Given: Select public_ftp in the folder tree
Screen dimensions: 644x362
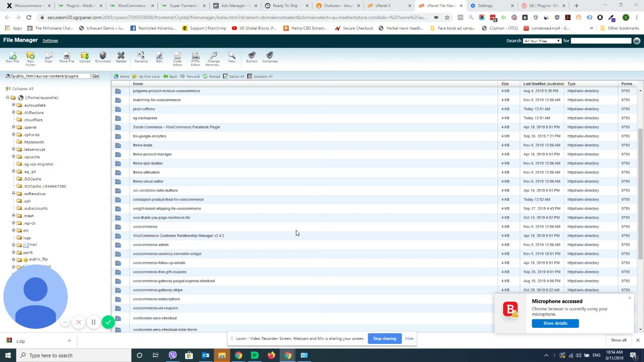Looking at the screenshot, I should click(38, 259).
